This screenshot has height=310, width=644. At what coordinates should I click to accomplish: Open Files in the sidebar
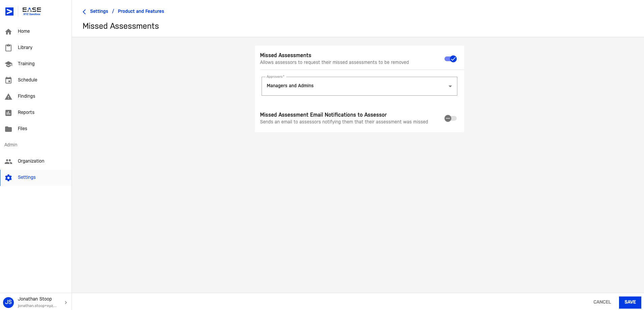[36, 129]
